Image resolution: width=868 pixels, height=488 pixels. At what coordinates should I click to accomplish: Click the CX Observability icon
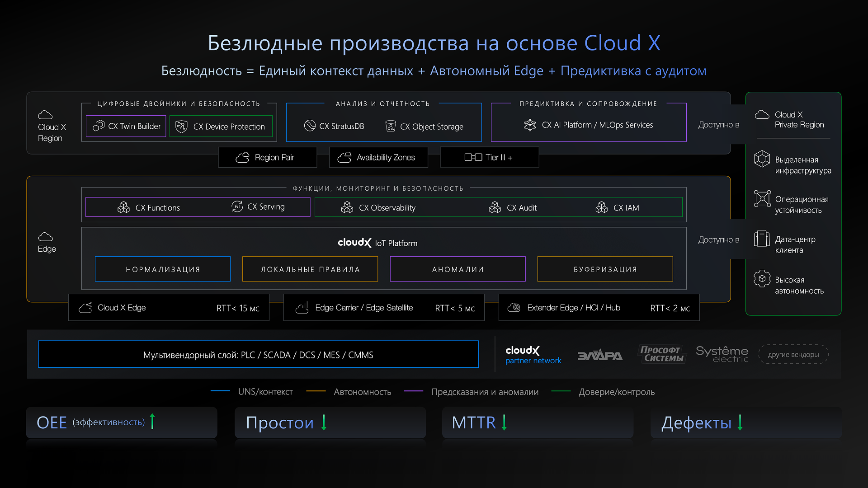click(347, 207)
